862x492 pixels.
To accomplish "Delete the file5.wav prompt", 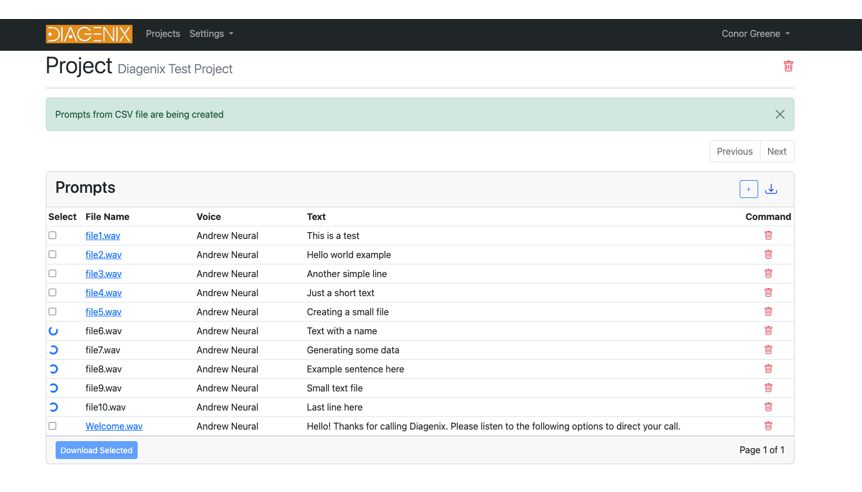I will 768,312.
